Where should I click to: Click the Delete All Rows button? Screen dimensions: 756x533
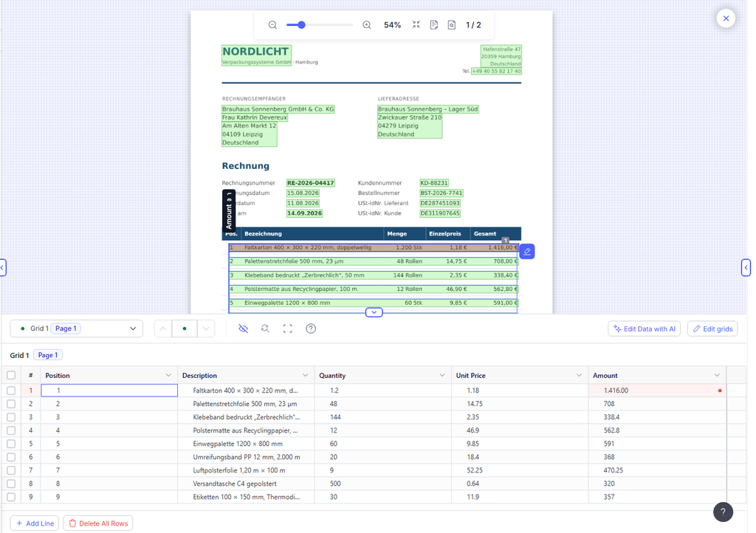tap(98, 523)
